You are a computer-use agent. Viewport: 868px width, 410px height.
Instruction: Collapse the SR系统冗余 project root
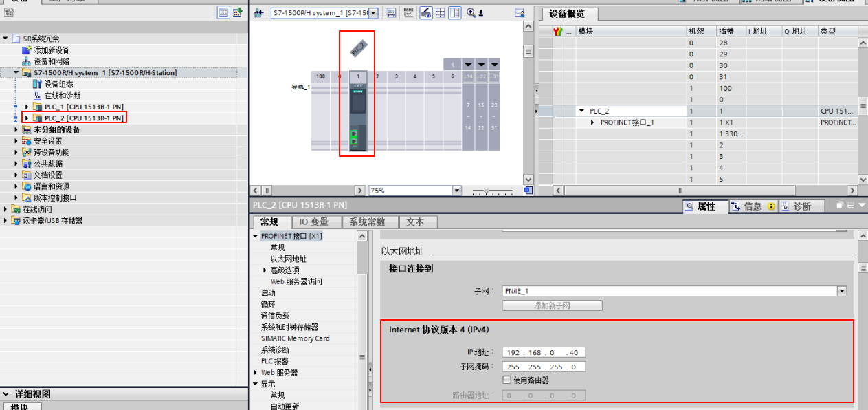(x=5, y=39)
